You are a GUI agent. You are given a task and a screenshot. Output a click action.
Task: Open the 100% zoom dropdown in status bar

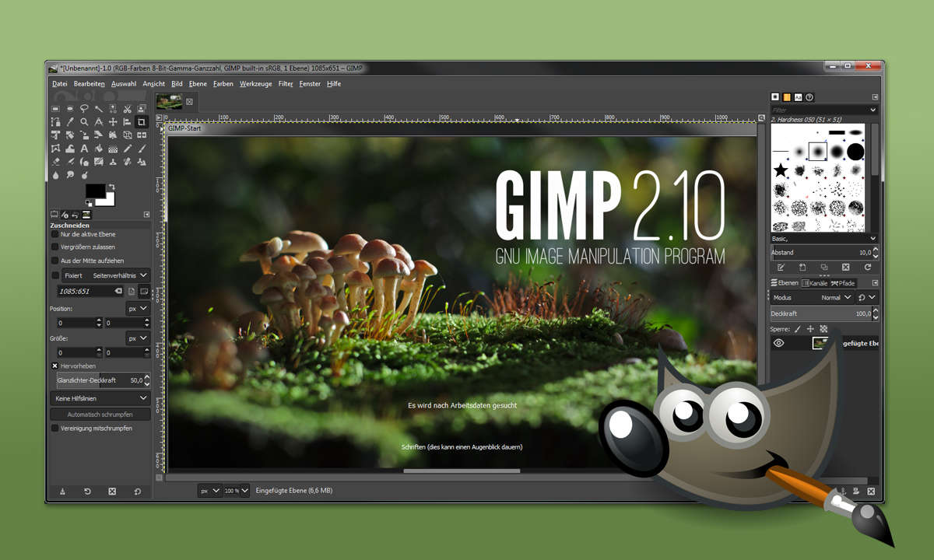coord(237,491)
